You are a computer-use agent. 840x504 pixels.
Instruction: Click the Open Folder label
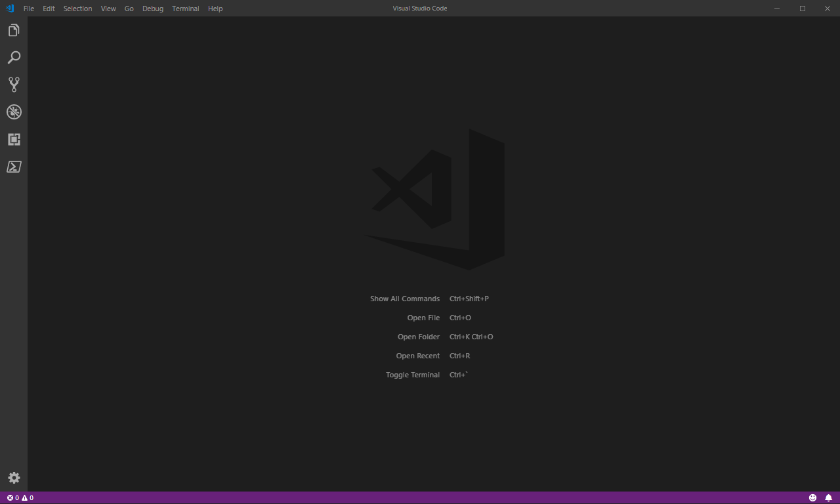click(419, 337)
